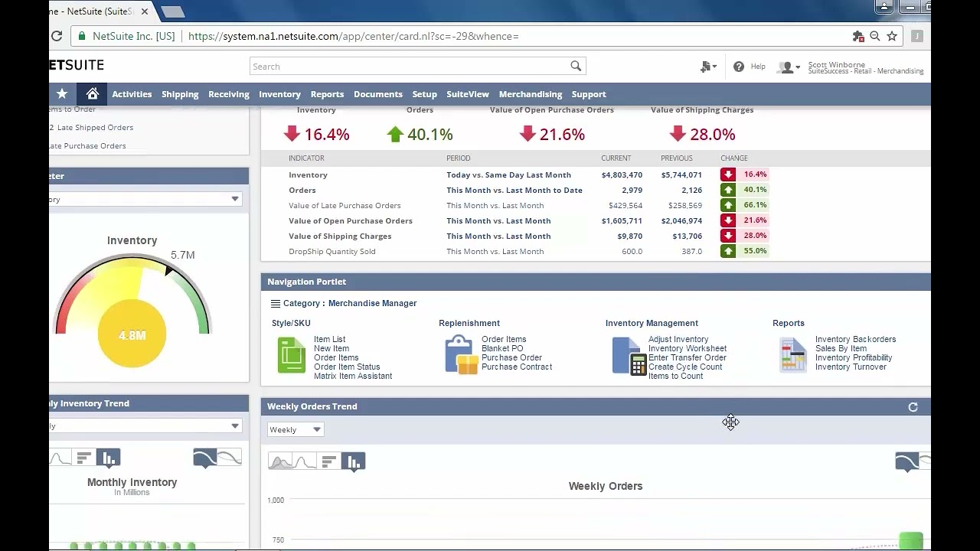Open the Inventory Turnover report link
980x551 pixels.
point(851,367)
